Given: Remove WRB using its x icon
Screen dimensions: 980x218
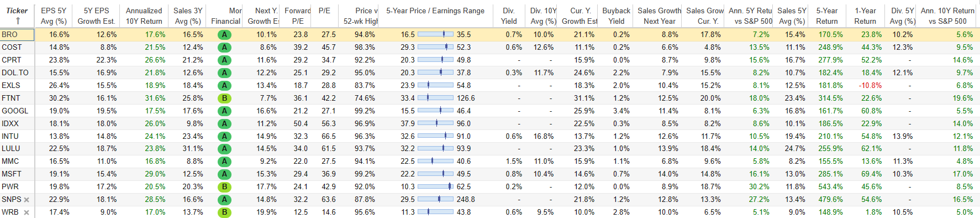Looking at the screenshot, I should 27,212.
